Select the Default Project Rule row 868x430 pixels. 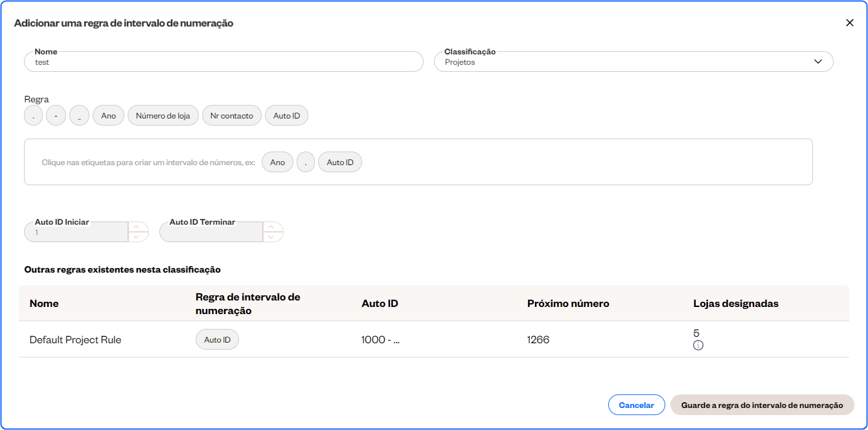click(x=75, y=340)
